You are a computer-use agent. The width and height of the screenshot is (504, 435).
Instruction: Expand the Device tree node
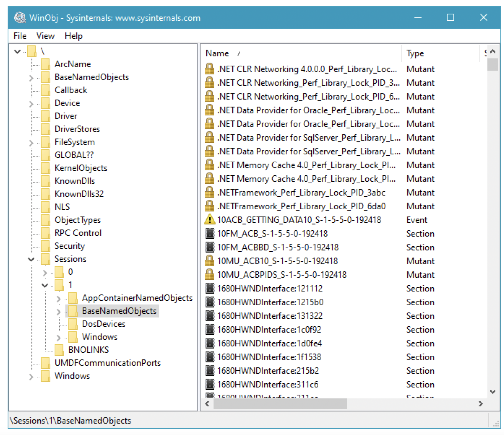coord(31,104)
